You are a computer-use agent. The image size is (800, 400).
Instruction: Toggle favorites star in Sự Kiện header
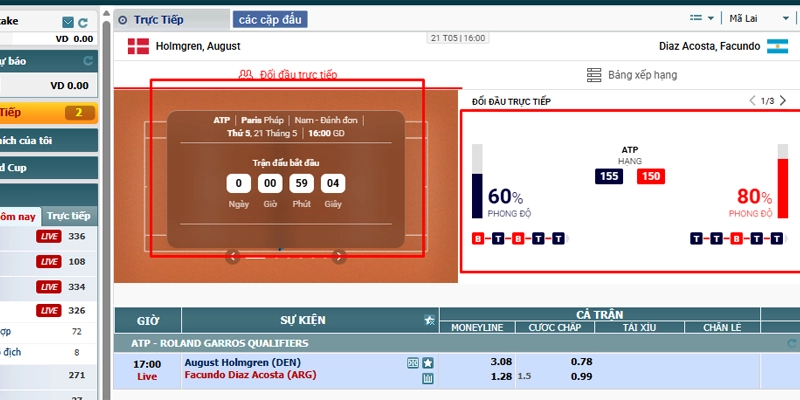pos(430,320)
